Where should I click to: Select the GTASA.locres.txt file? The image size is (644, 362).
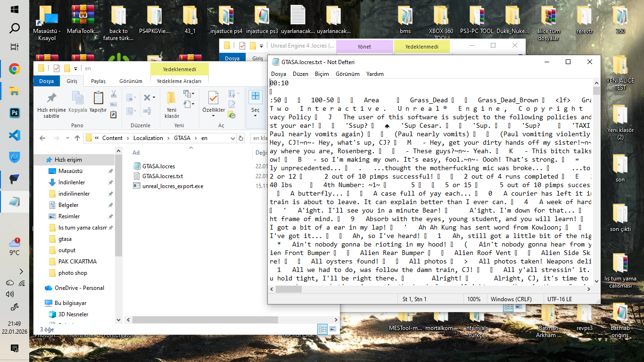[x=163, y=176]
